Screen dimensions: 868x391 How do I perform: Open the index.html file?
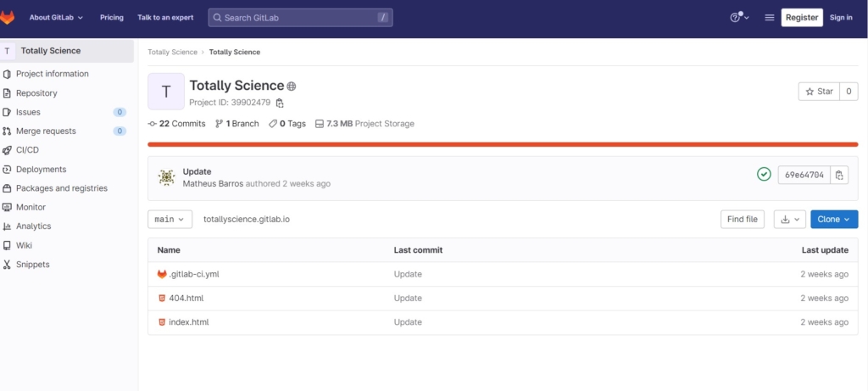click(189, 321)
